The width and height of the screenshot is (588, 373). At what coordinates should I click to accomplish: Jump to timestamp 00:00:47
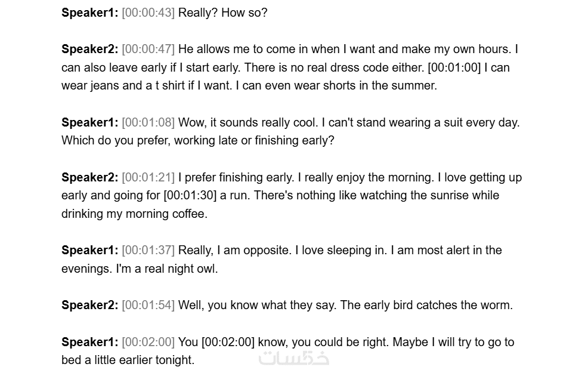(x=148, y=50)
